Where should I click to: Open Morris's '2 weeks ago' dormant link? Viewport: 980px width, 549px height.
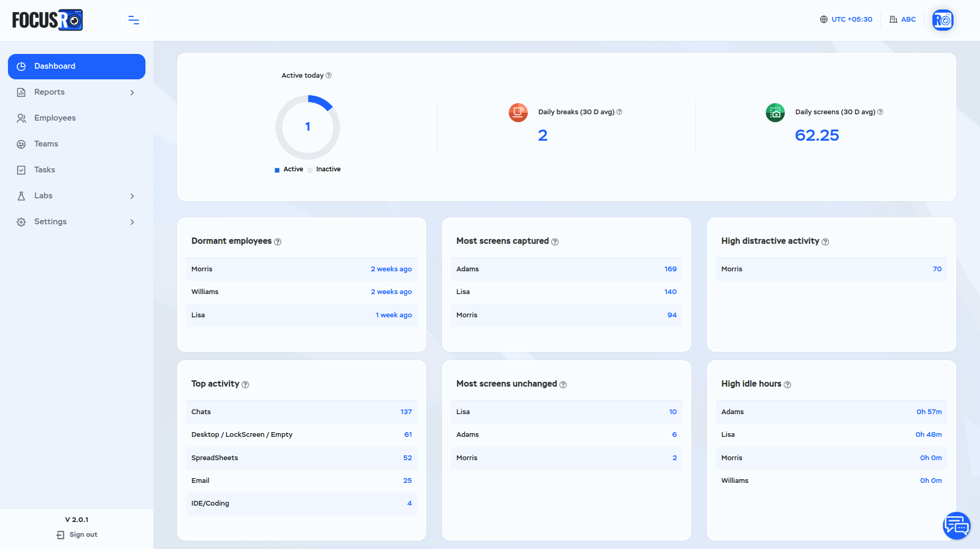point(391,269)
